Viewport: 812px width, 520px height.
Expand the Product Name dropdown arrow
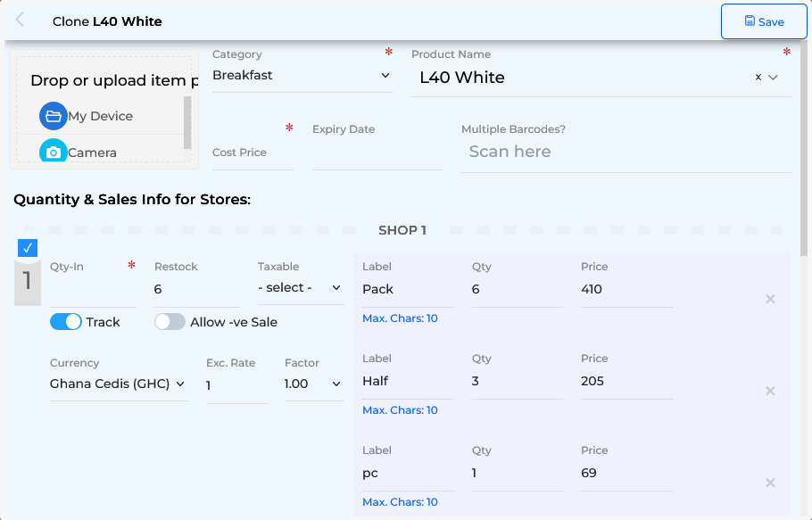pyautogui.click(x=774, y=78)
